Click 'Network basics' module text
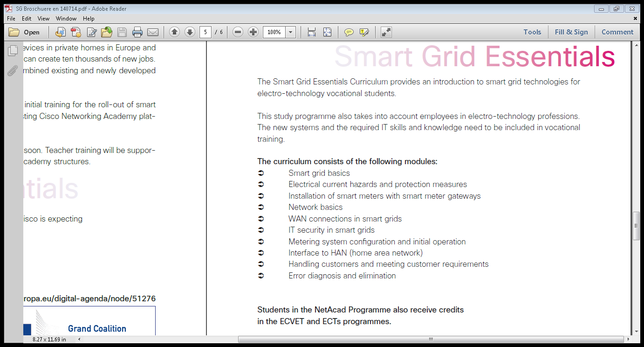This screenshot has height=347, width=644. coord(315,208)
